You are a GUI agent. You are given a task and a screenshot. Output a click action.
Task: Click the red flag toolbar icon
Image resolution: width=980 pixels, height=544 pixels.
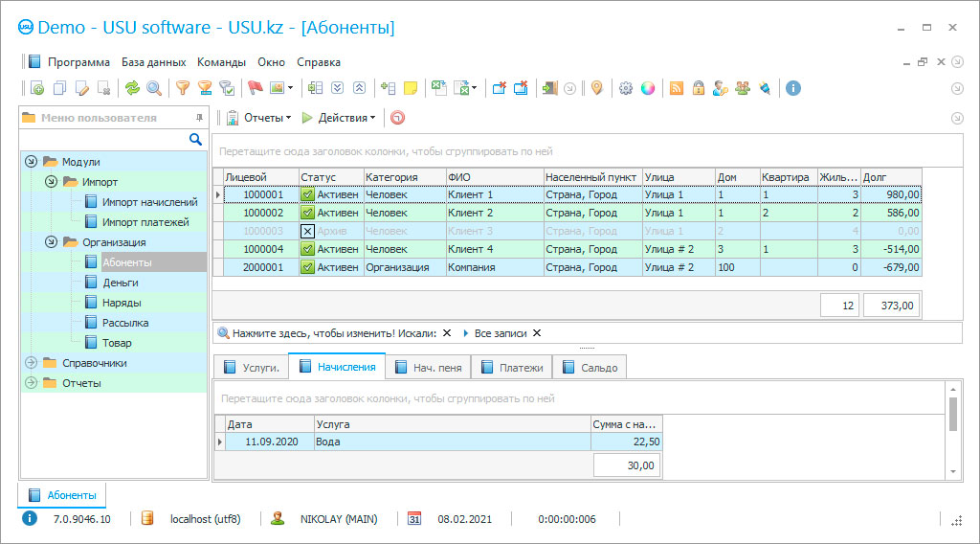click(x=255, y=88)
